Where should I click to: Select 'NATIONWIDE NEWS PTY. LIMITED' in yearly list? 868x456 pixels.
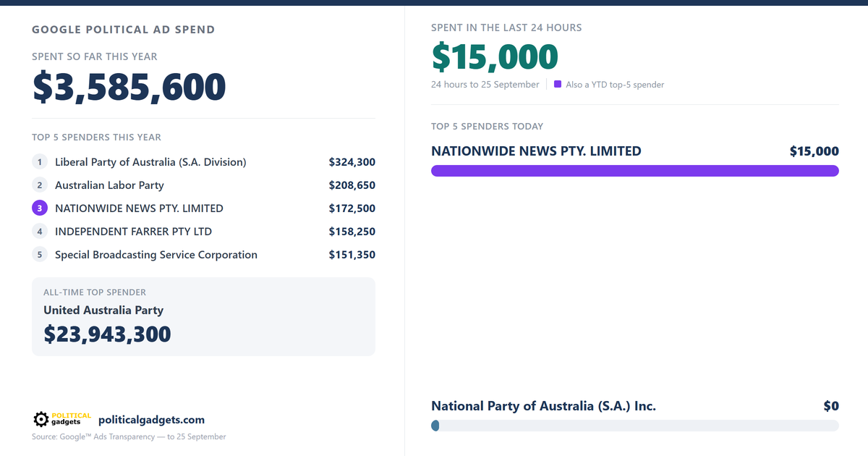(x=139, y=208)
